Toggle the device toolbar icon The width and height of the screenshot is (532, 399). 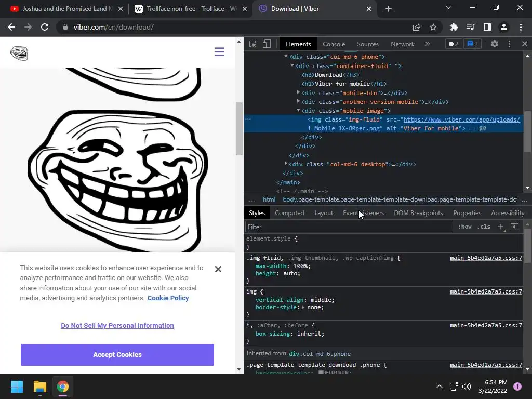[267, 44]
